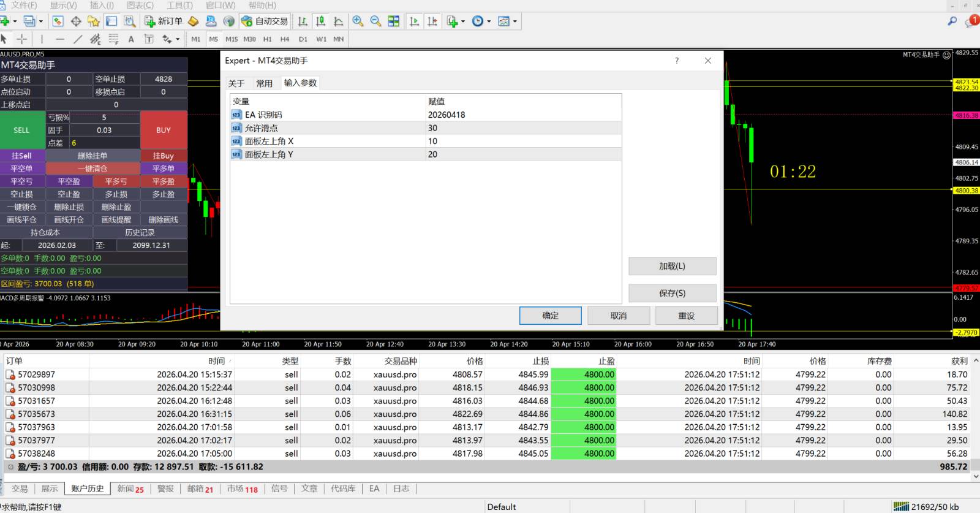980x513 pixels.
Task: Switch to the 常用 tab in dialog
Action: click(x=264, y=83)
